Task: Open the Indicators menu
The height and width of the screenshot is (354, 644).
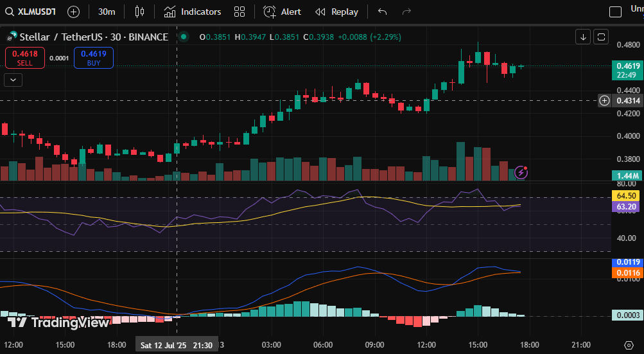Action: [192, 12]
